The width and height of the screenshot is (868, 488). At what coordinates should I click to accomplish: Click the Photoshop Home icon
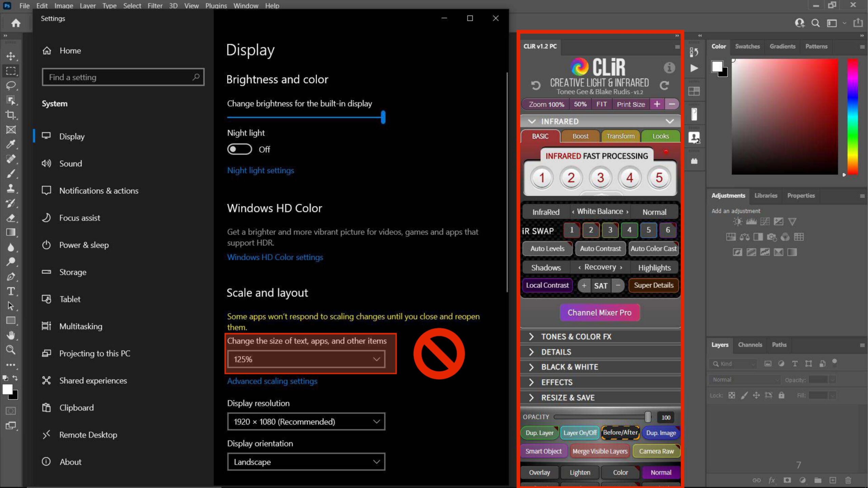(x=16, y=23)
